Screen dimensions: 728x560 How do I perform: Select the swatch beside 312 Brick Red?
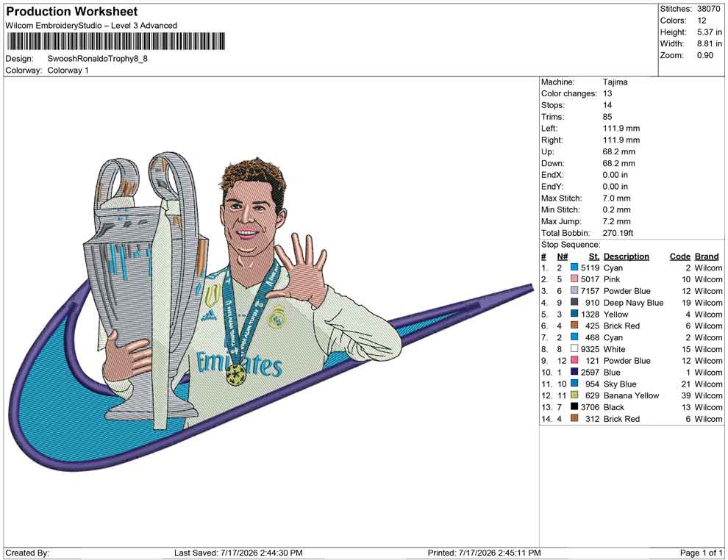[x=574, y=418]
